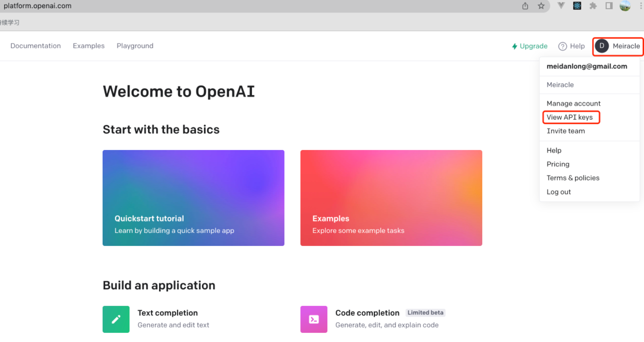This screenshot has height=342, width=644.
Task: Select View API keys
Action: (570, 117)
